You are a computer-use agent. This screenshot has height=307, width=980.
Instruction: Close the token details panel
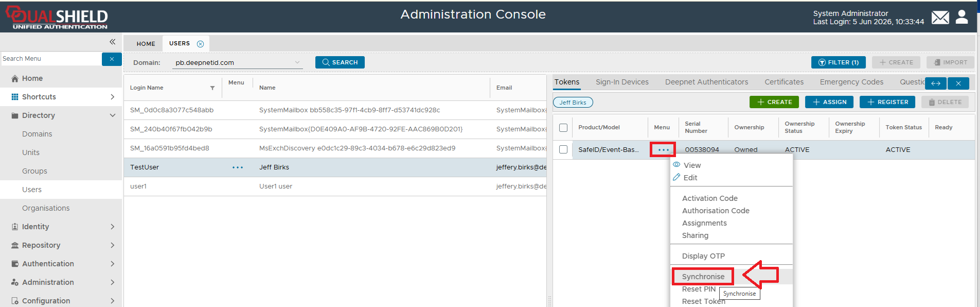[958, 83]
